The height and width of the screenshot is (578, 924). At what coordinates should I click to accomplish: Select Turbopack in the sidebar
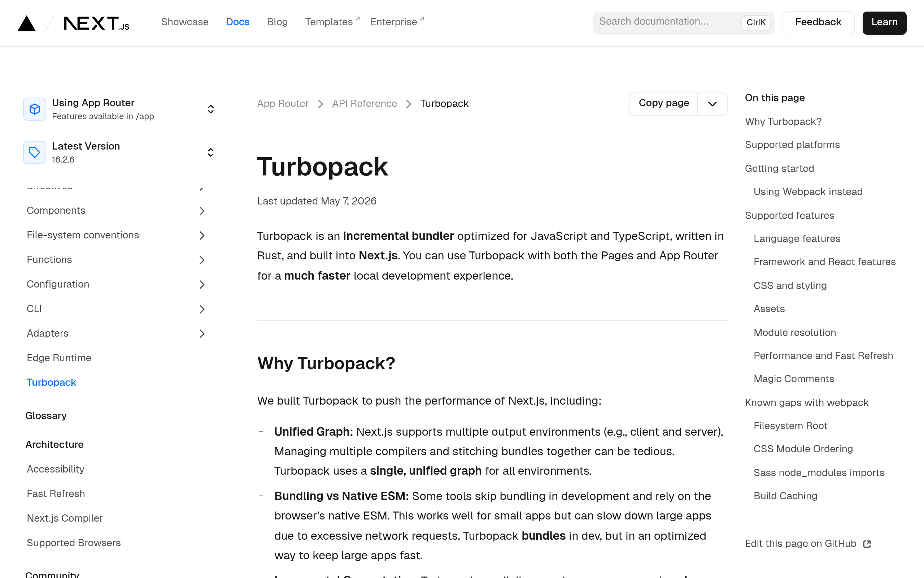[51, 382]
